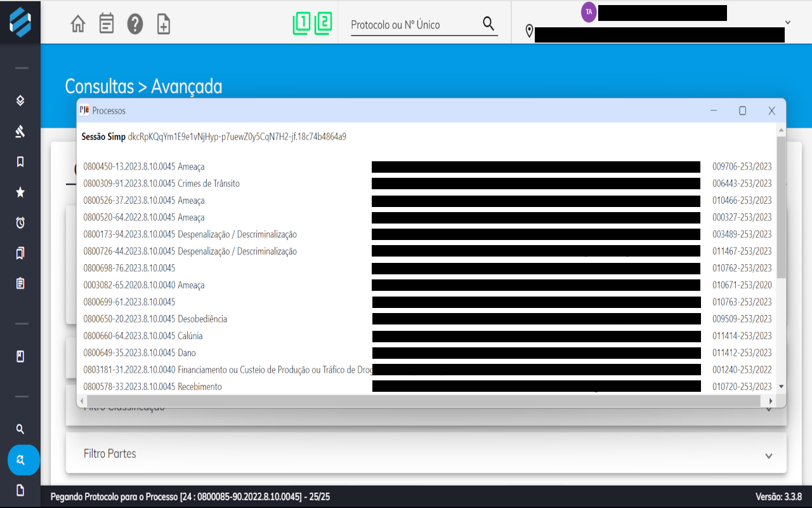The height and width of the screenshot is (508, 812).
Task: Click the new document plus icon
Action: pyautogui.click(x=164, y=24)
